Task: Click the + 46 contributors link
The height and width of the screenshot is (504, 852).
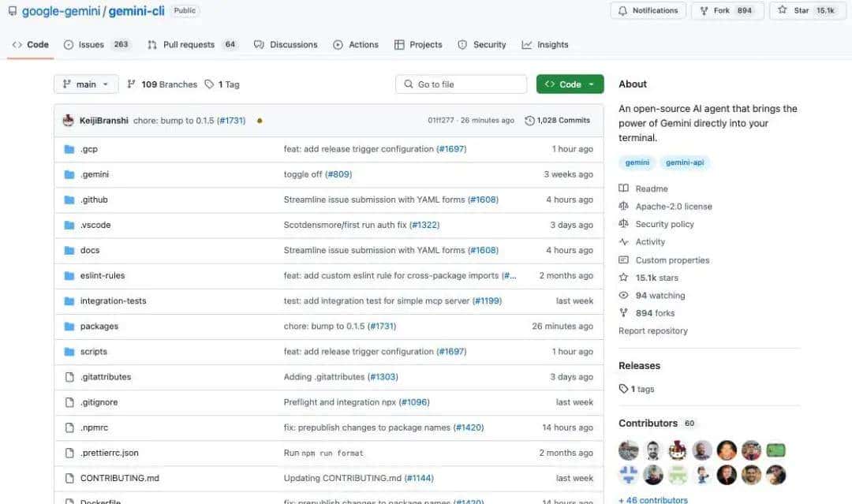Action: point(652,499)
